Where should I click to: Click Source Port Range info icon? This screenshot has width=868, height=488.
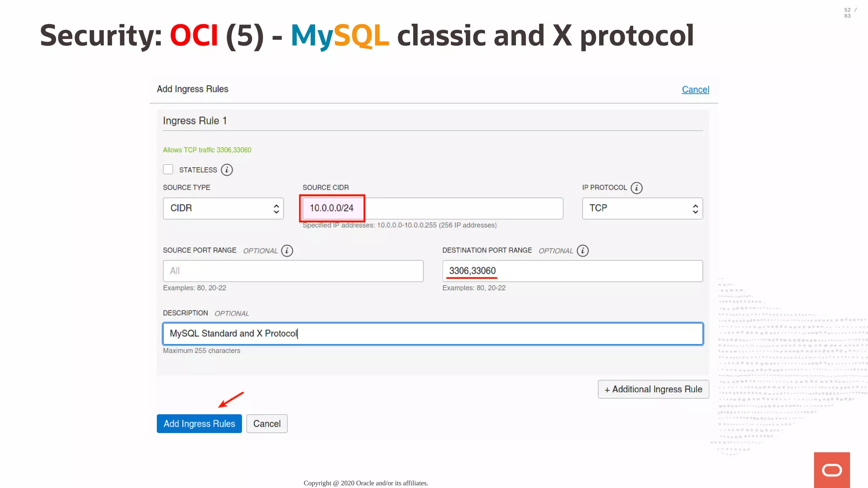tap(287, 251)
